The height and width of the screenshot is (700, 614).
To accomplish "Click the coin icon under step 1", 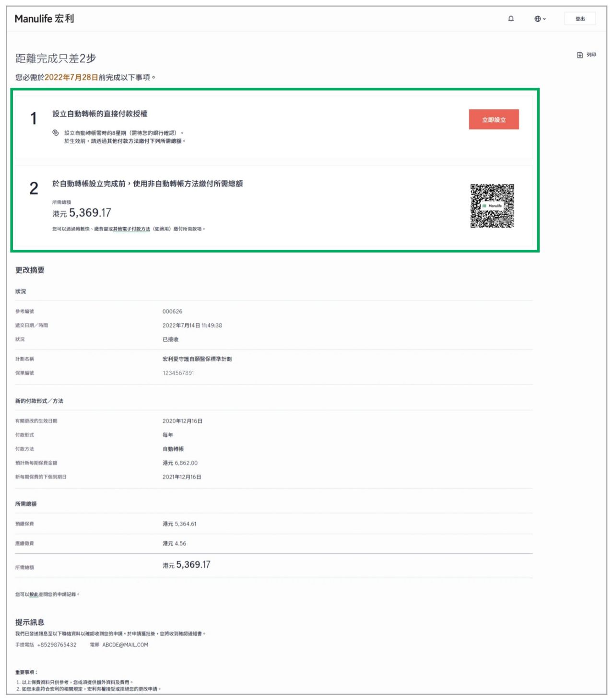I will click(x=56, y=133).
